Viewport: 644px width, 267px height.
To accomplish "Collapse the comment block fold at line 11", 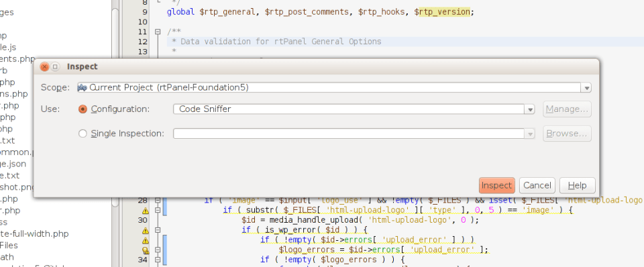I will [x=157, y=32].
